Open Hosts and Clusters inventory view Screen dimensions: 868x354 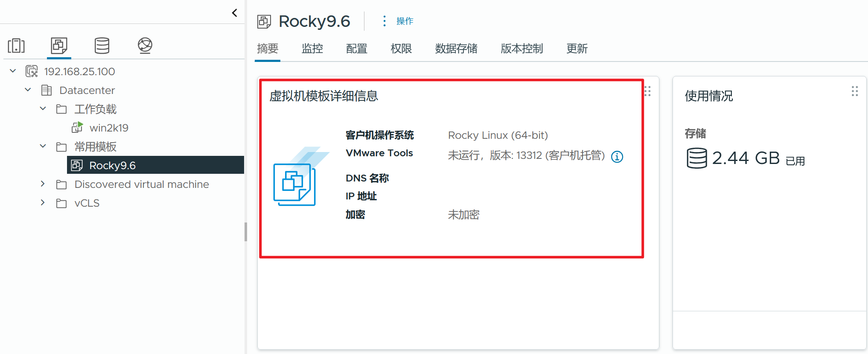coord(16,45)
